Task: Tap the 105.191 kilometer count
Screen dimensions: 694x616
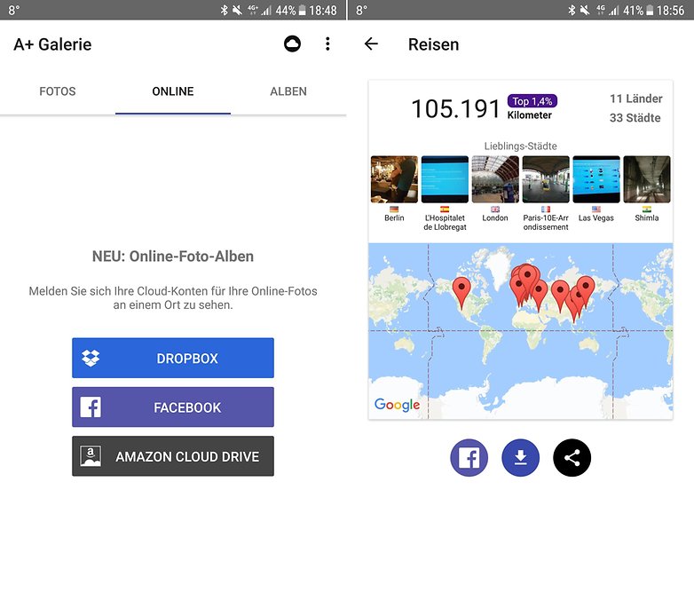Action: [x=455, y=109]
